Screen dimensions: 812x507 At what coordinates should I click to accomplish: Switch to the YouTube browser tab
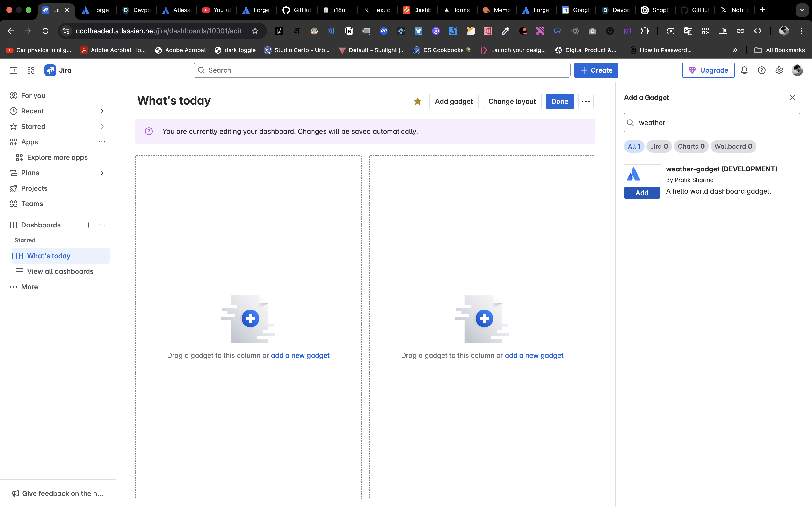pyautogui.click(x=217, y=10)
